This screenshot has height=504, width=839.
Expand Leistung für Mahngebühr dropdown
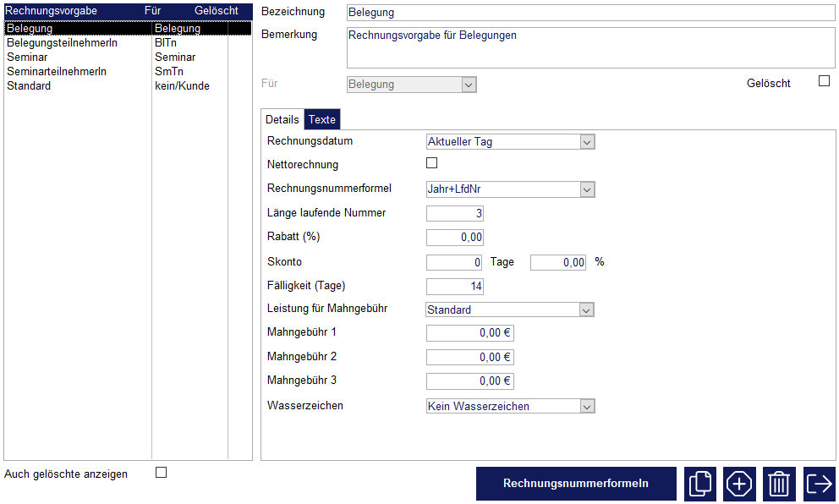(588, 310)
